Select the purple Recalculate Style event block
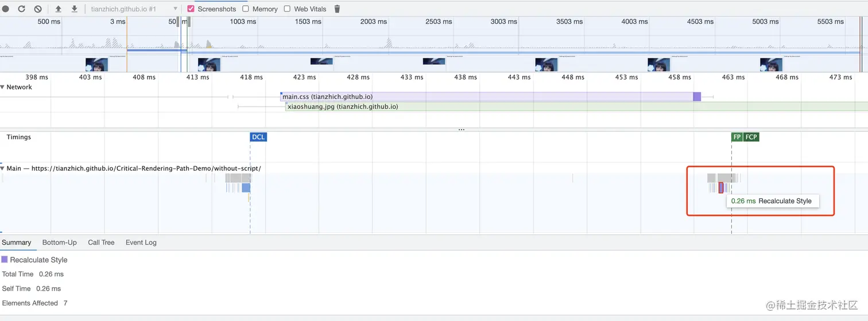 click(721, 187)
